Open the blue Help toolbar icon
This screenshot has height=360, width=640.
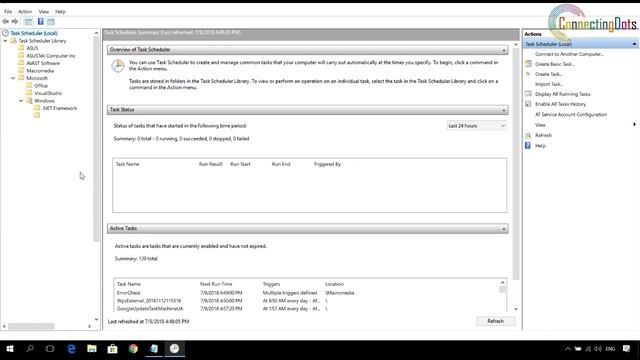[40, 21]
